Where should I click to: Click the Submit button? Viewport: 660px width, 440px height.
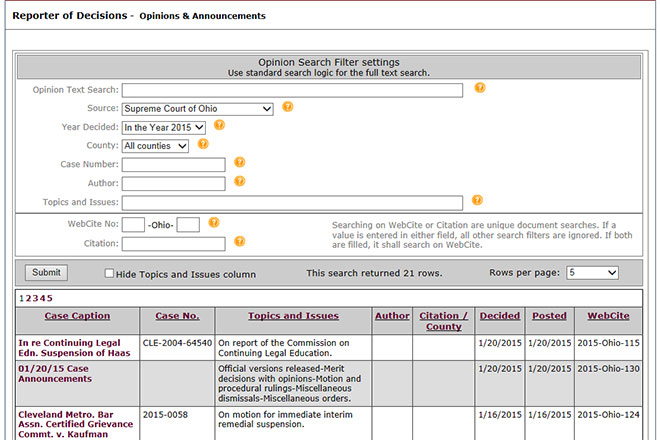(46, 272)
